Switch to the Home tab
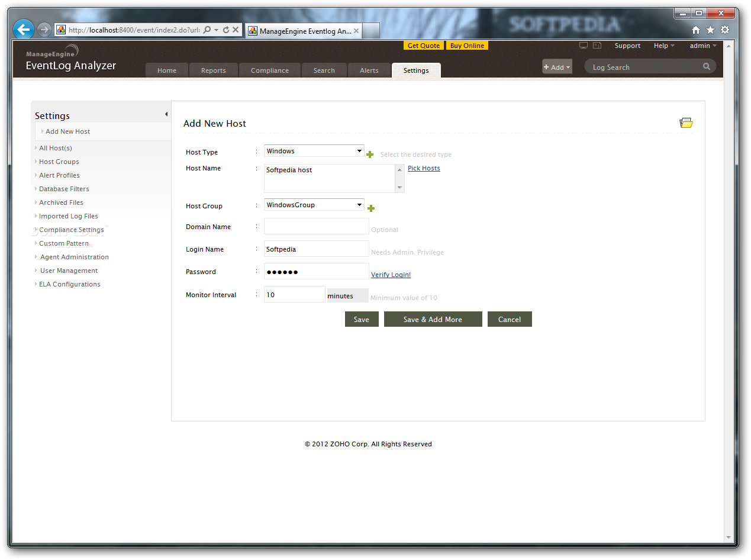 (x=167, y=70)
